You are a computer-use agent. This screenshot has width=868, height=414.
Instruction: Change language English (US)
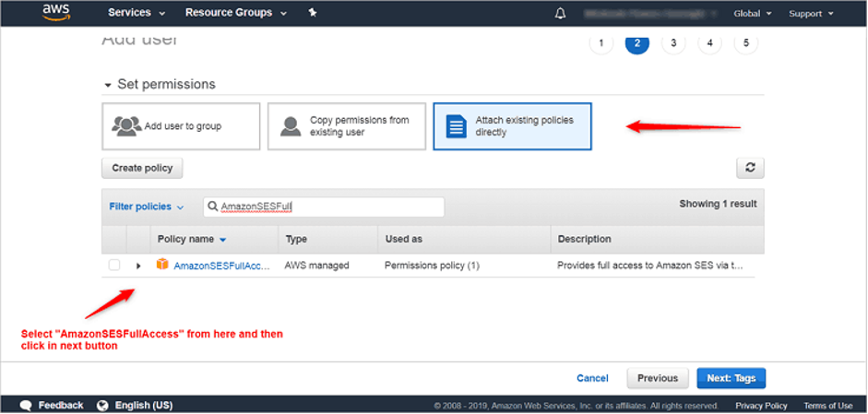pos(144,405)
